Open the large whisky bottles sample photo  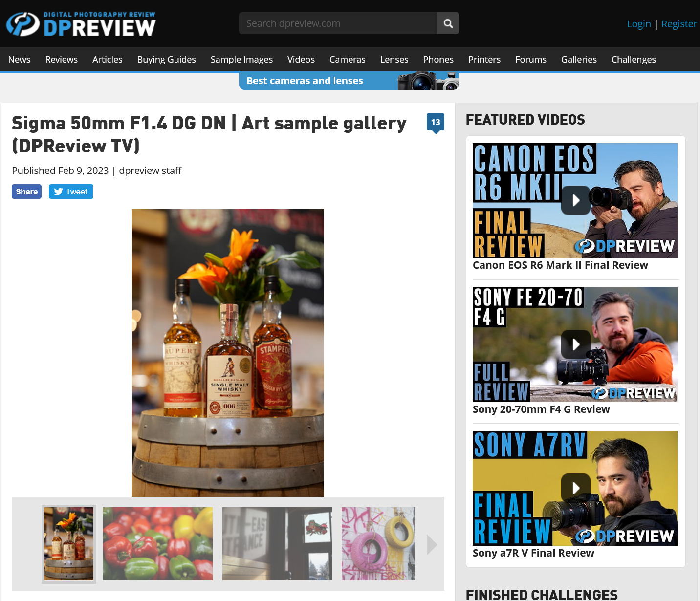coord(228,353)
